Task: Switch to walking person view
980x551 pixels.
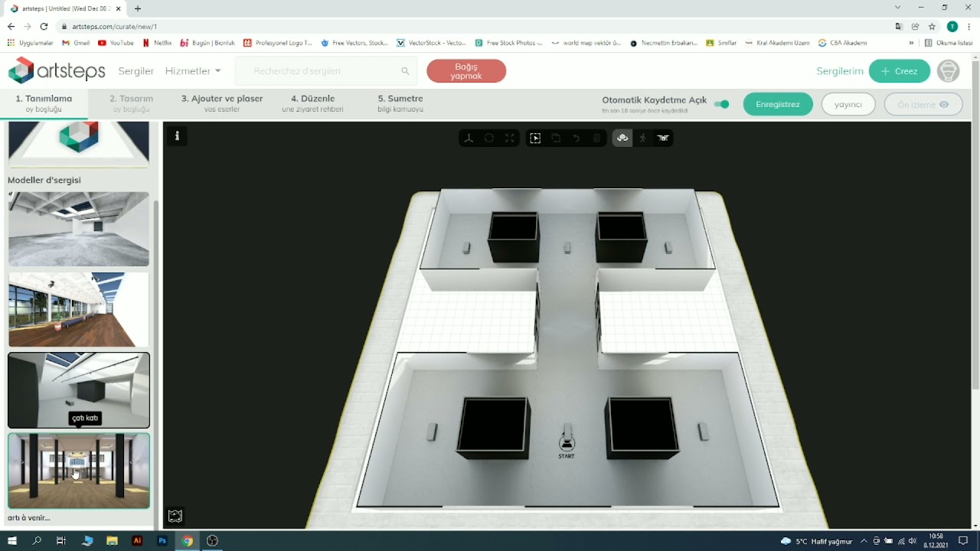Action: click(643, 138)
